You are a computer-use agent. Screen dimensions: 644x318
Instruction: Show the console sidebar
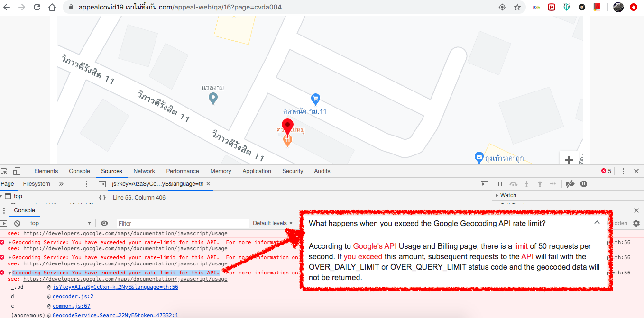[4, 223]
